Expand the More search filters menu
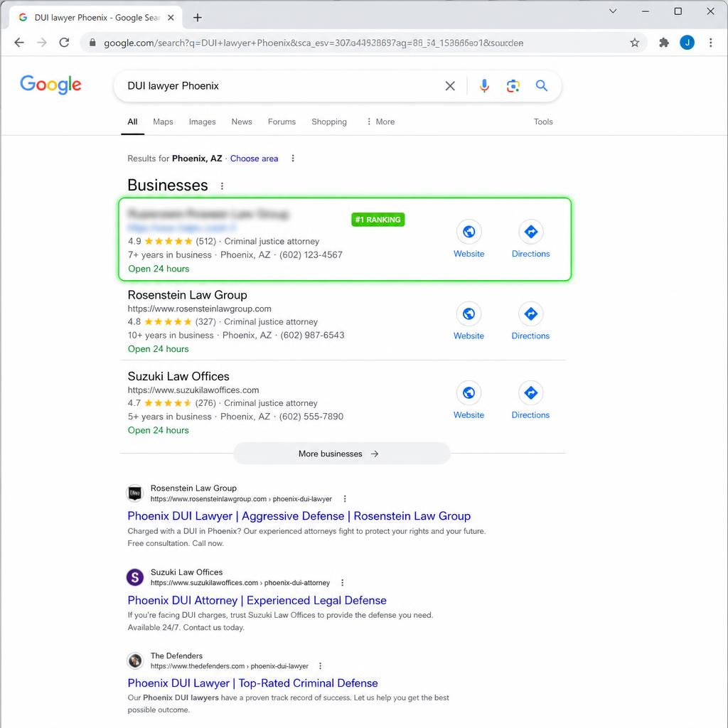Screen dimensions: 728x728 [381, 122]
